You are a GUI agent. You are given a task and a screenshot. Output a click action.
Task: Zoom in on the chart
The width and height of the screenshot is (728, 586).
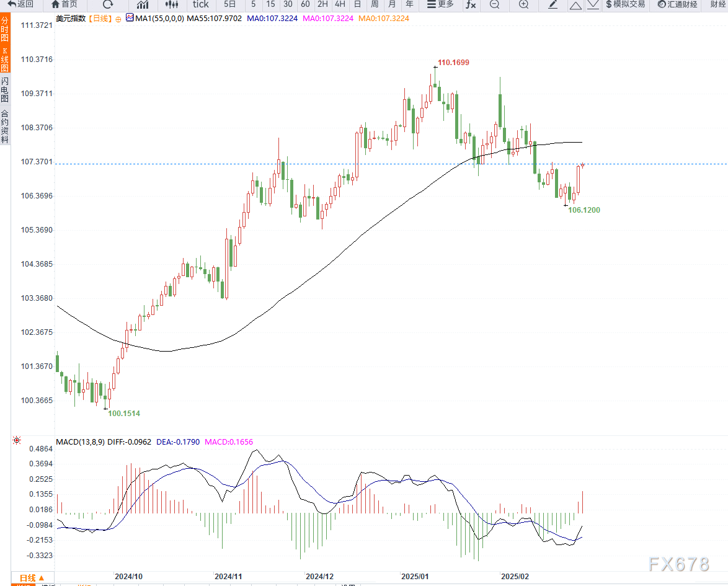pos(523,5)
